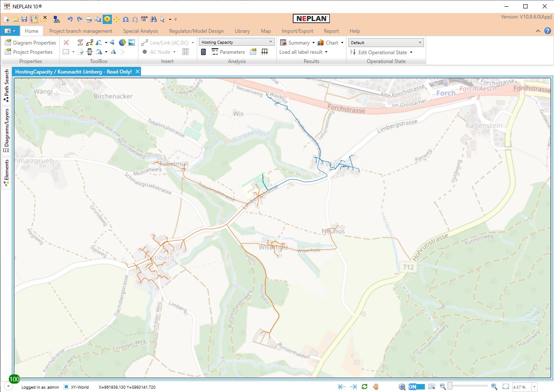Click the pie chart icon in ToolBox
Screen dimensions: 554x392
point(122,42)
